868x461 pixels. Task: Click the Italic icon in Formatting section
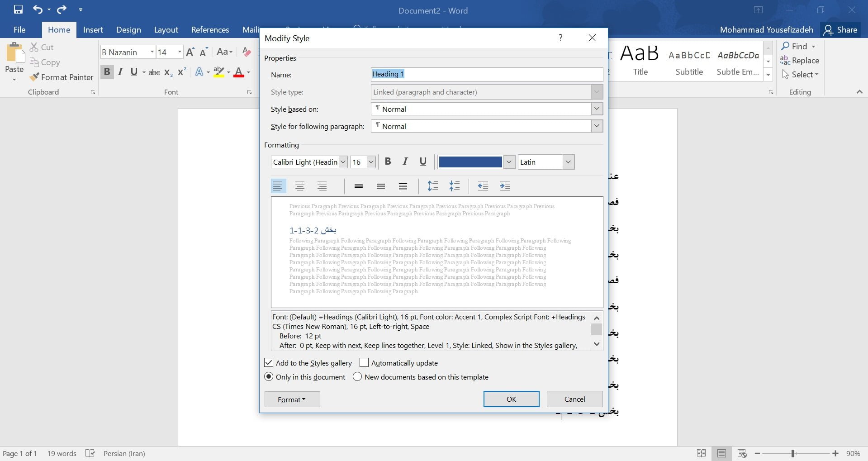[x=405, y=162]
